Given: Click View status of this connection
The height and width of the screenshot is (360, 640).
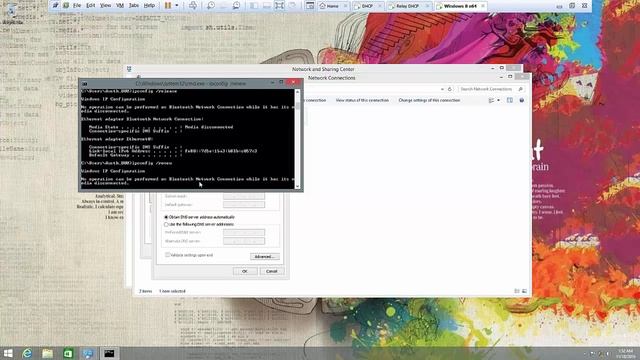Looking at the screenshot, I should (362, 100).
